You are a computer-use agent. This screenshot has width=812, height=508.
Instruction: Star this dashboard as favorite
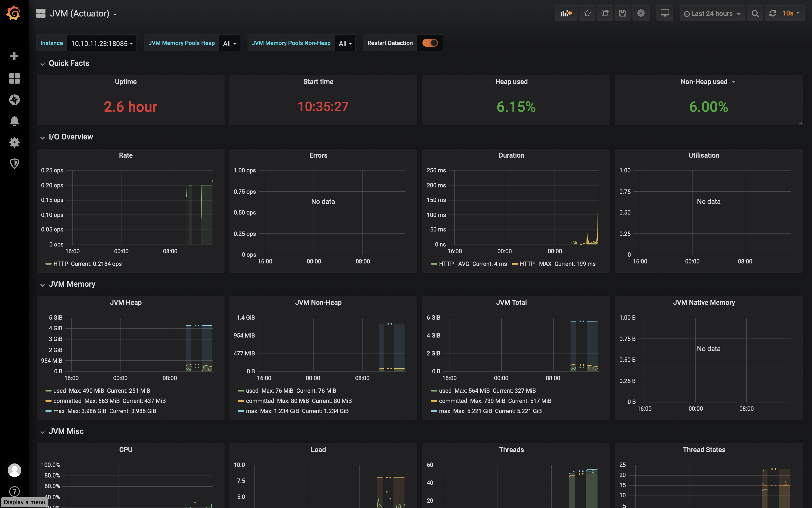click(x=587, y=14)
